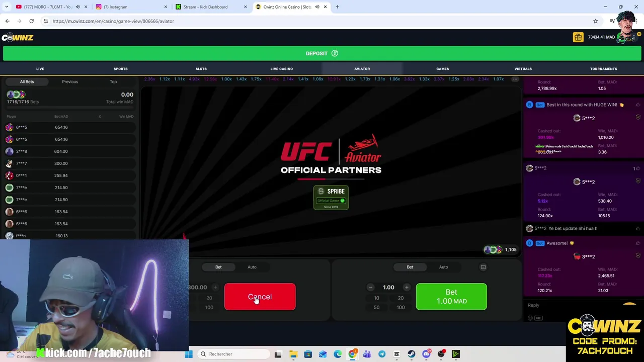The width and height of the screenshot is (644, 362).
Task: Open Microsoft Store from taskbar
Action: pyautogui.click(x=308, y=354)
